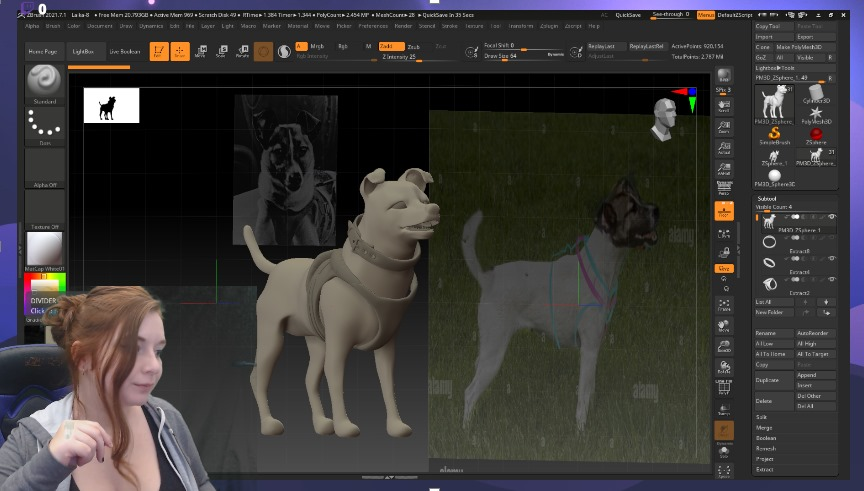
Task: Enable Zsub mode
Action: click(413, 47)
